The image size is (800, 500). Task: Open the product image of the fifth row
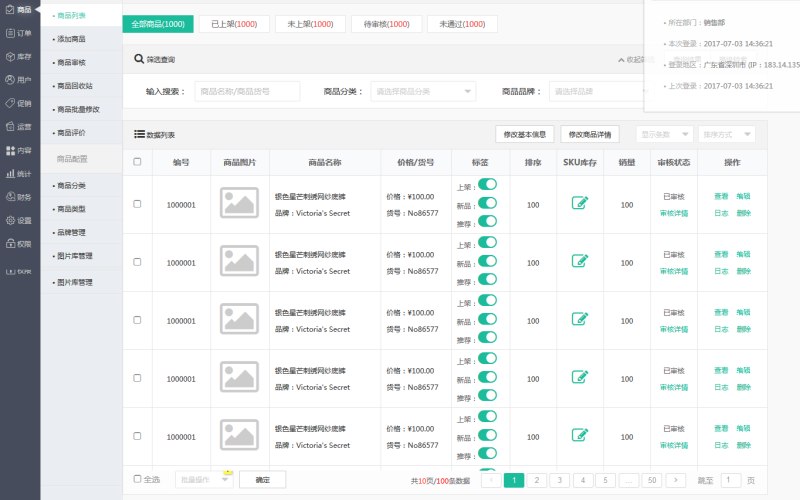point(239,435)
